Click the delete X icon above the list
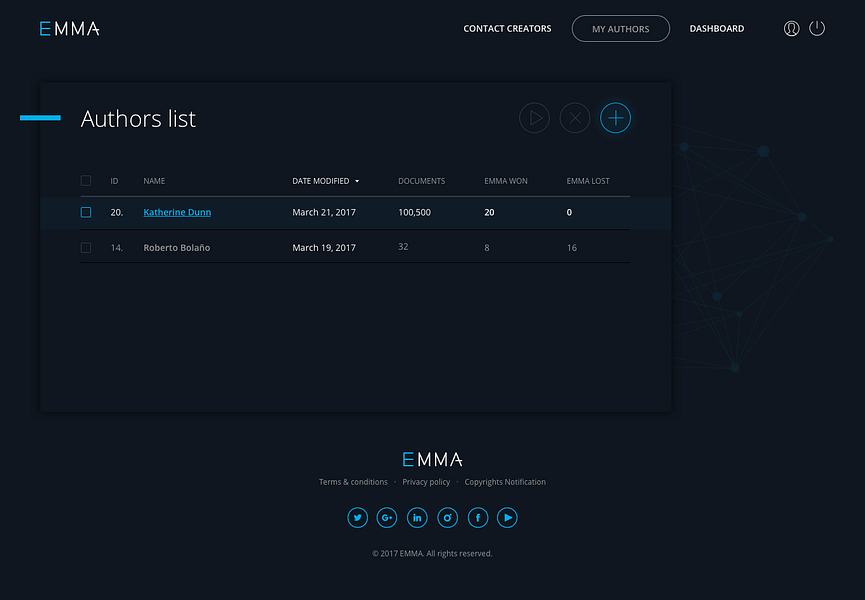Image resolution: width=865 pixels, height=600 pixels. point(574,118)
